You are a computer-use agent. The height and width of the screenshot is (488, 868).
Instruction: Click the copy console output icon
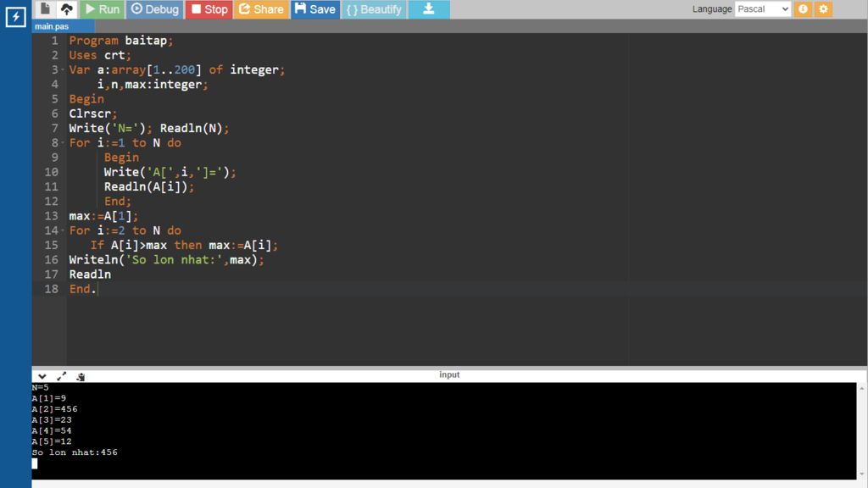coord(81,376)
